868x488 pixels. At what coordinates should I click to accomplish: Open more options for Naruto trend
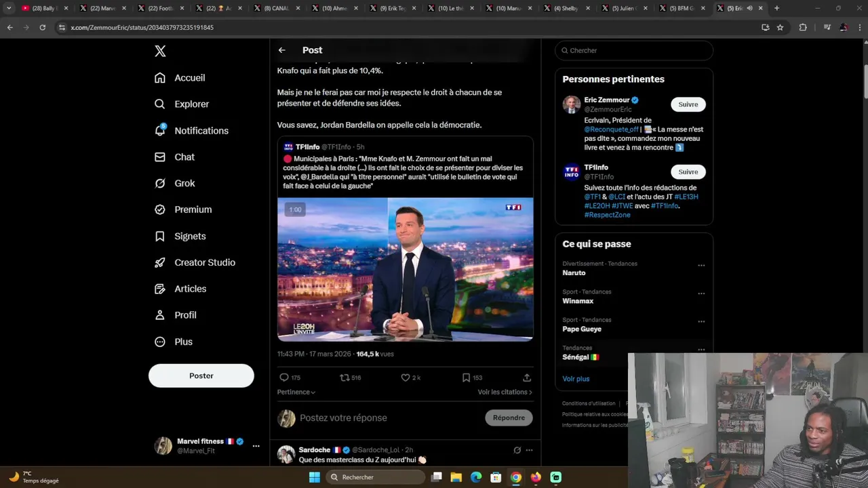[x=701, y=265]
